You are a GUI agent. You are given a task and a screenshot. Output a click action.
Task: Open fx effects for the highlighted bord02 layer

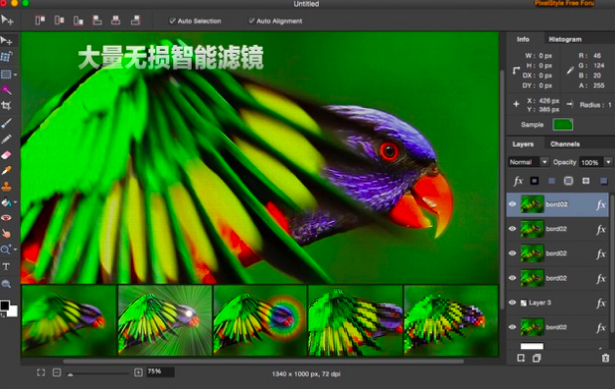600,204
